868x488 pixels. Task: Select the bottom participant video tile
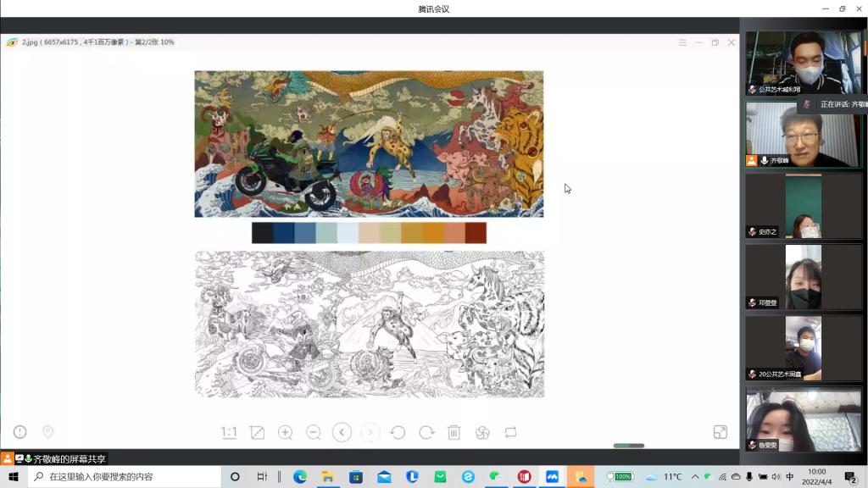[804, 420]
